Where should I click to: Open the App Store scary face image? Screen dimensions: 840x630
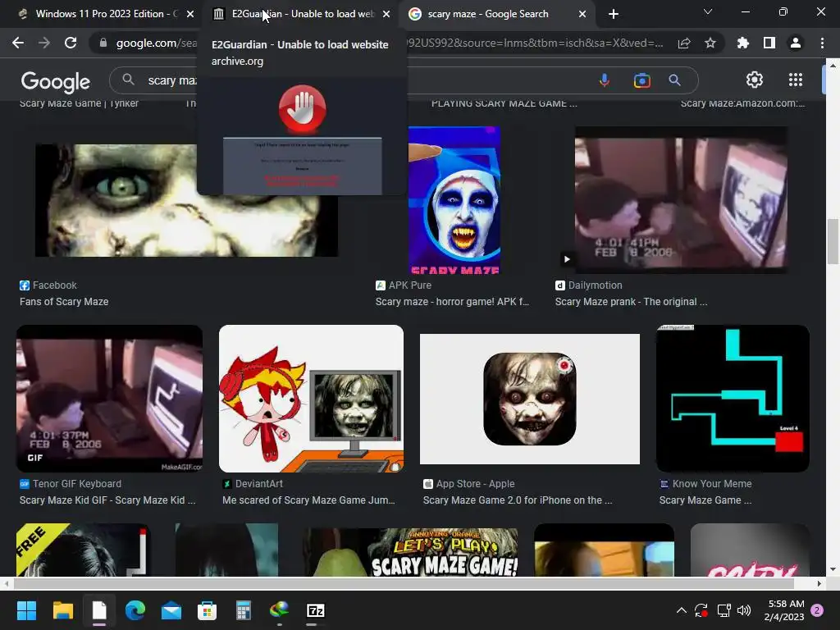tap(530, 399)
